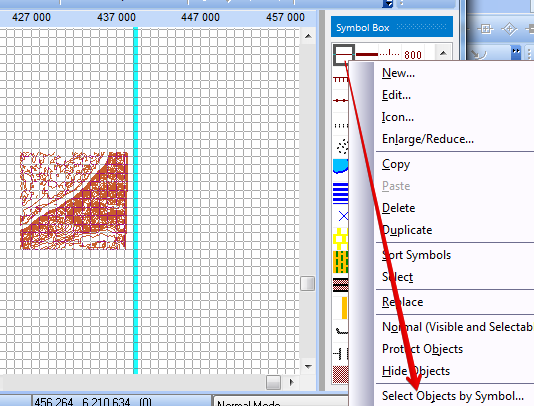
Task: Choose the black dotted circle symbol
Action: [x=342, y=146]
